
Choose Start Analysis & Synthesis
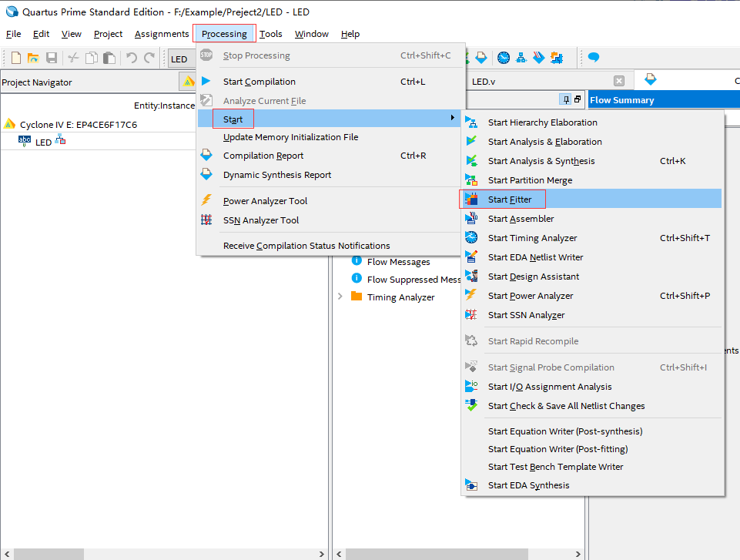point(592,161)
